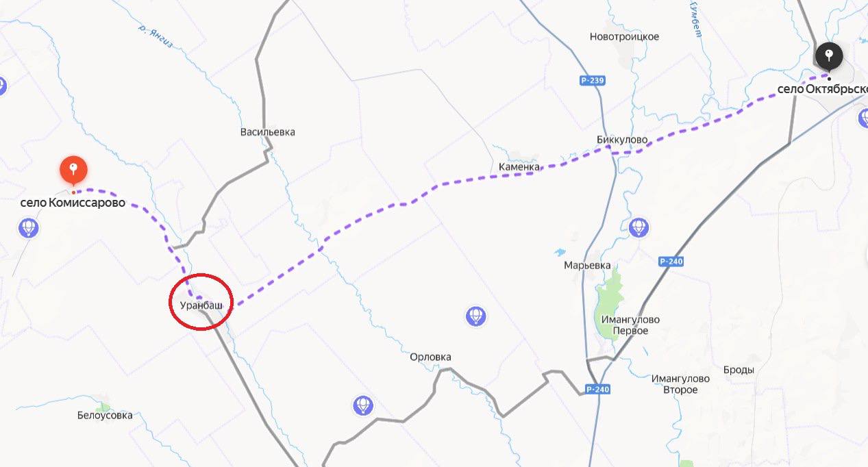Select the circled Уранбаш village label
Viewport: 868px width, 467px height.
(x=201, y=304)
